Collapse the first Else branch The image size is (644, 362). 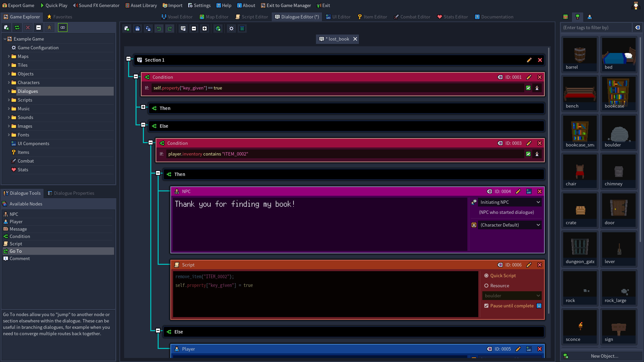click(x=143, y=125)
